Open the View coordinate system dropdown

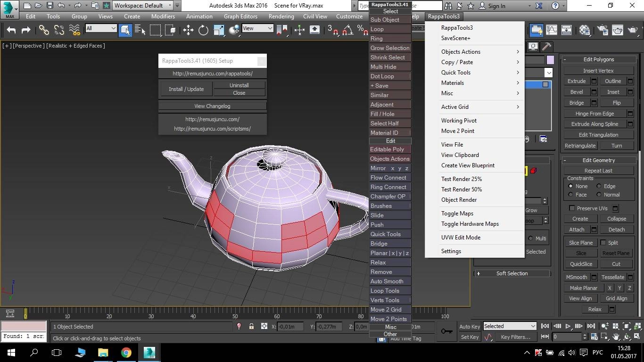click(257, 28)
